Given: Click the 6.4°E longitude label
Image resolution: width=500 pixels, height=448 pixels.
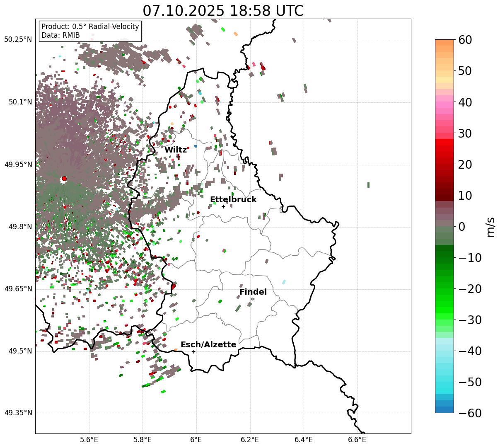Looking at the screenshot, I should click(304, 440).
